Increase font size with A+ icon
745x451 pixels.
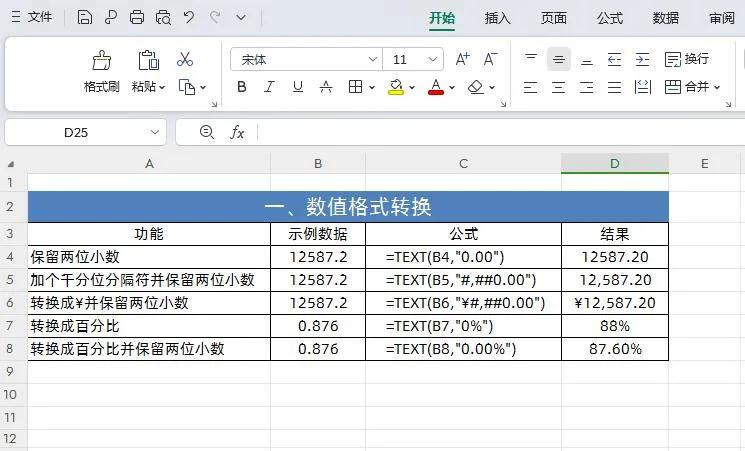point(462,60)
